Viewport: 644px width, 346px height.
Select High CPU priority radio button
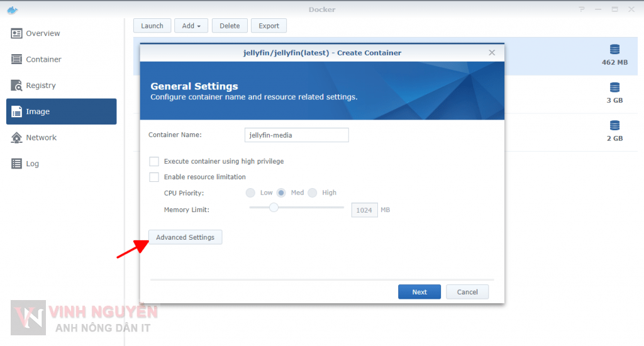tap(313, 193)
